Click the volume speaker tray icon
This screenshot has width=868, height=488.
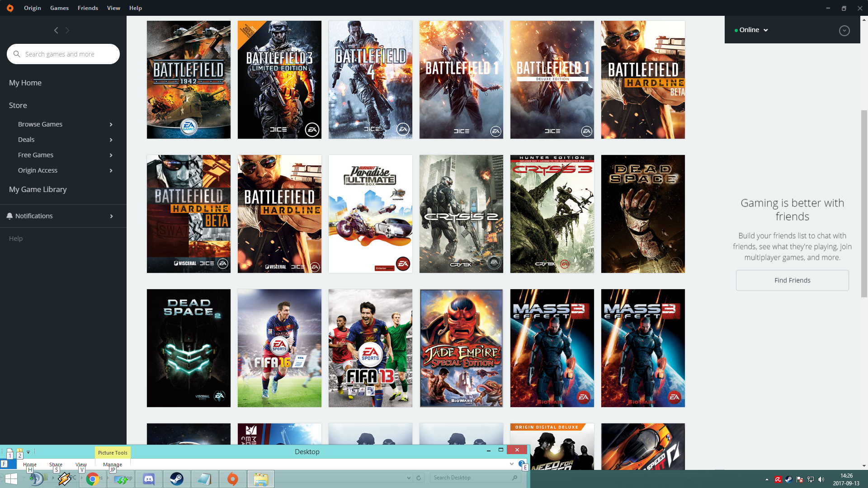[821, 479]
